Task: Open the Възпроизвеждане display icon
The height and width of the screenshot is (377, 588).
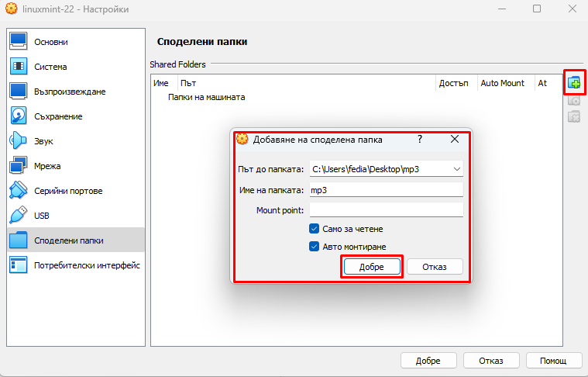Action: [x=19, y=92]
